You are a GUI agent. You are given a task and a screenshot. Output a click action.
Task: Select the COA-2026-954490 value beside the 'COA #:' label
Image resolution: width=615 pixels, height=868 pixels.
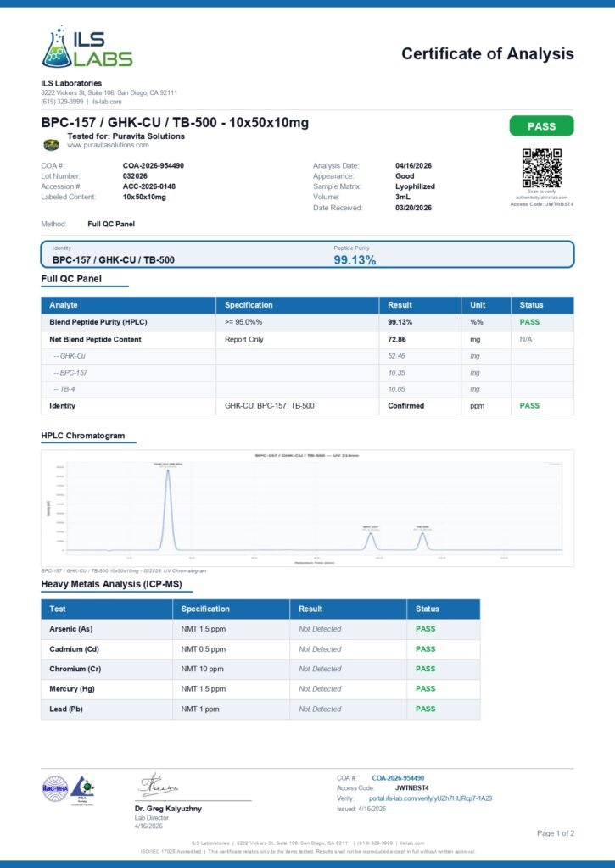154,165
